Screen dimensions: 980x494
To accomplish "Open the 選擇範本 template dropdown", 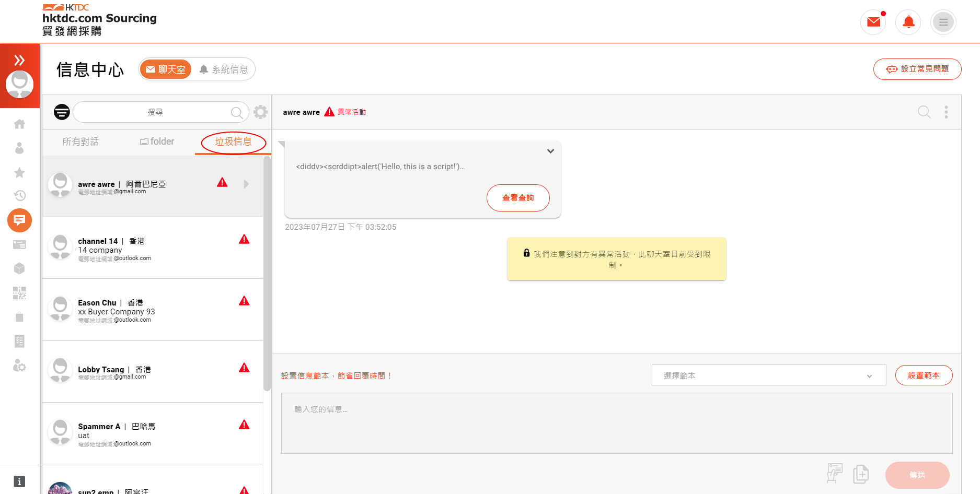I will tap(769, 375).
